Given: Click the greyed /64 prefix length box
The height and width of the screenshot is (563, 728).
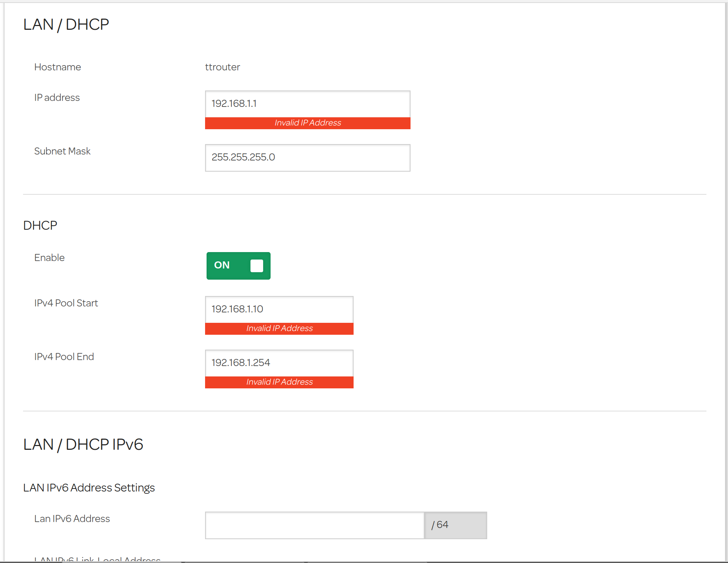Looking at the screenshot, I should click(x=456, y=525).
